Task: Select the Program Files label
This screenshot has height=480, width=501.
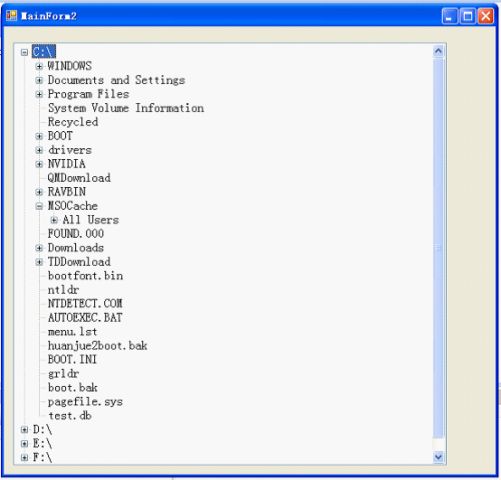Action: click(x=88, y=94)
